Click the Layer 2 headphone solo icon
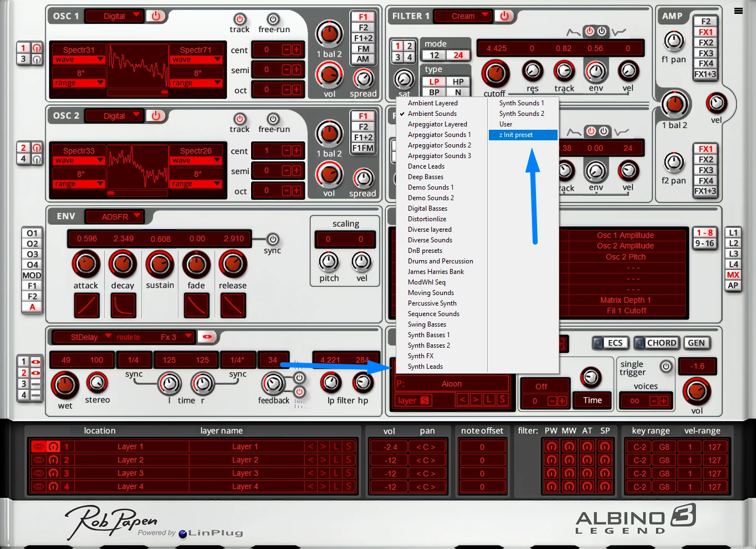 click(53, 460)
